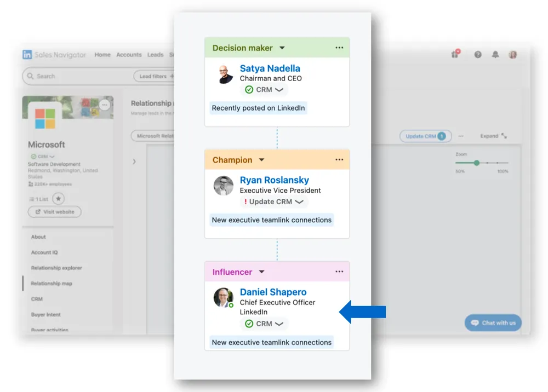Open Satya Nadella's CRM status dropdown
The image size is (548, 392).
point(264,90)
